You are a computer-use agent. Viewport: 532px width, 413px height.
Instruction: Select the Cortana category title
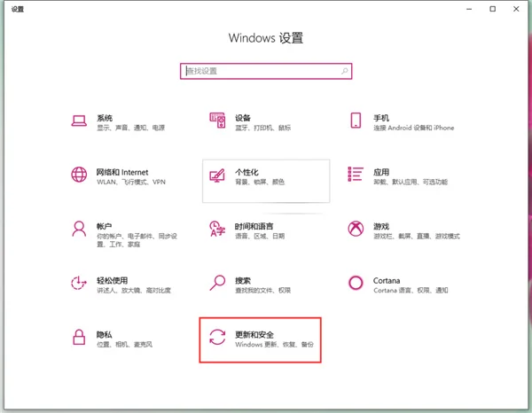point(387,280)
